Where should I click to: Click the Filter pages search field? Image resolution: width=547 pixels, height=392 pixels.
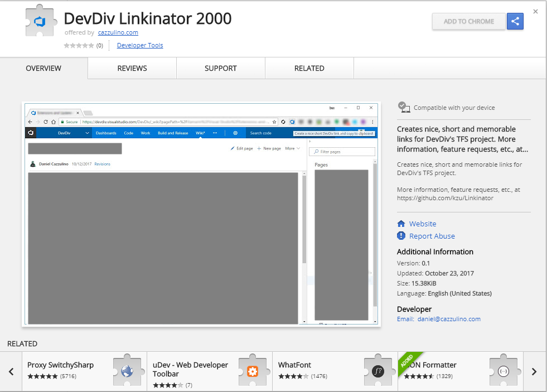342,152
